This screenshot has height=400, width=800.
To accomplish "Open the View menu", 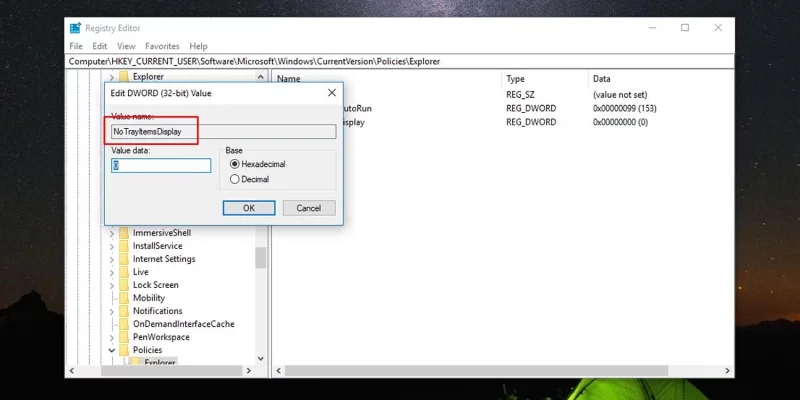I will (x=126, y=46).
